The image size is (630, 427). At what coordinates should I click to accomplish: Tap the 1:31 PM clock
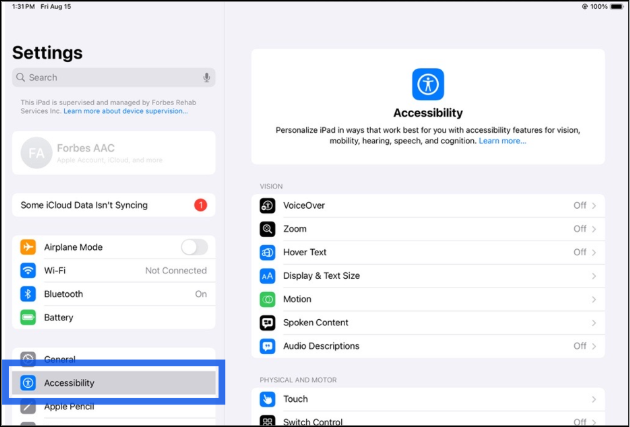(x=23, y=6)
